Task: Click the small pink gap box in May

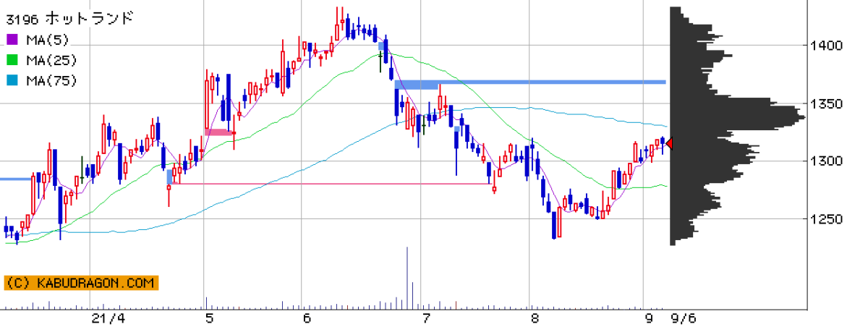Action: pyautogui.click(x=219, y=132)
